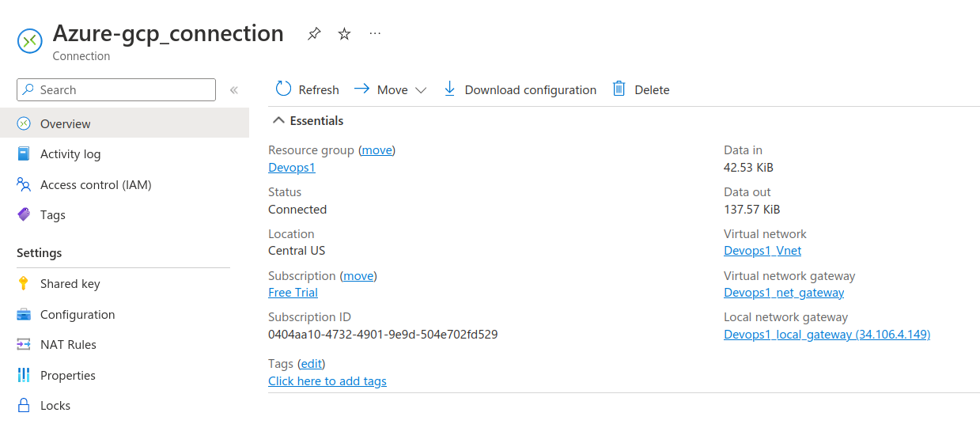Open the Tags menu item
980x424 pixels.
tap(124, 214)
